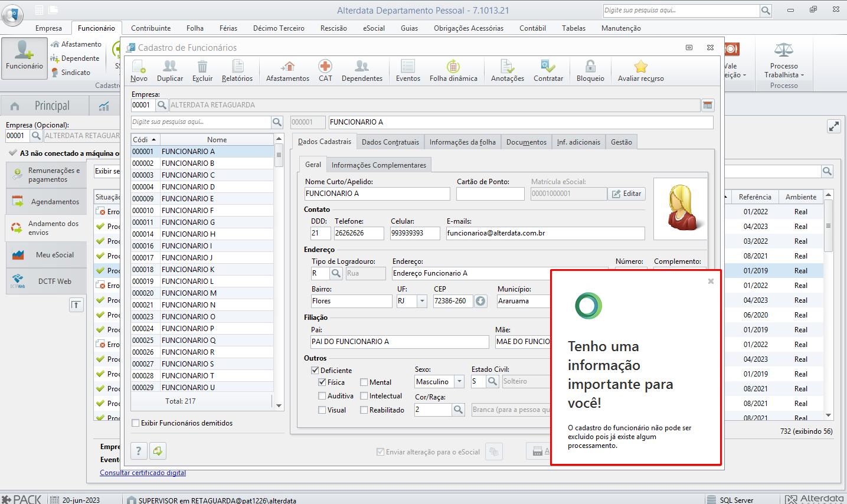Open the Informações Complementares sub-tab

[x=379, y=165]
